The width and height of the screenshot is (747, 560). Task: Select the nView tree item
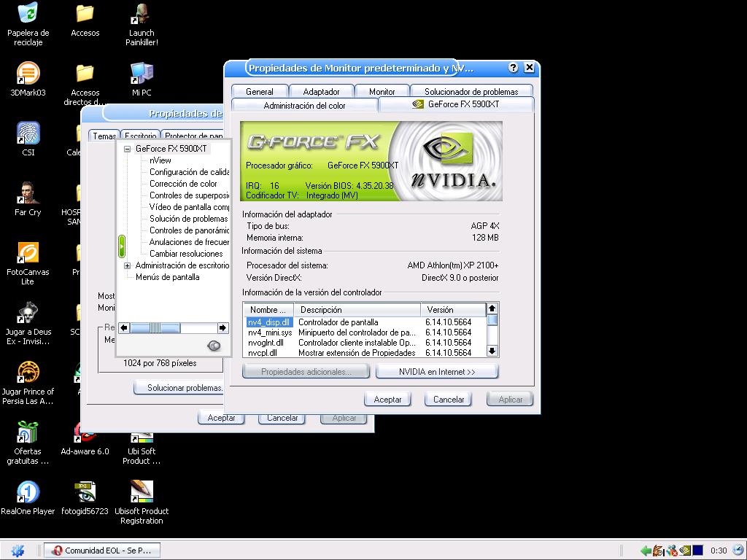(x=160, y=160)
